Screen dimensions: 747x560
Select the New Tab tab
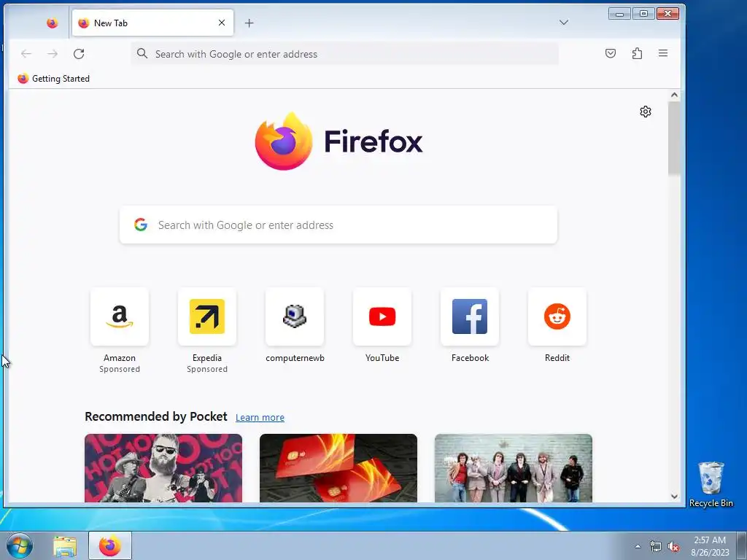[x=152, y=23]
